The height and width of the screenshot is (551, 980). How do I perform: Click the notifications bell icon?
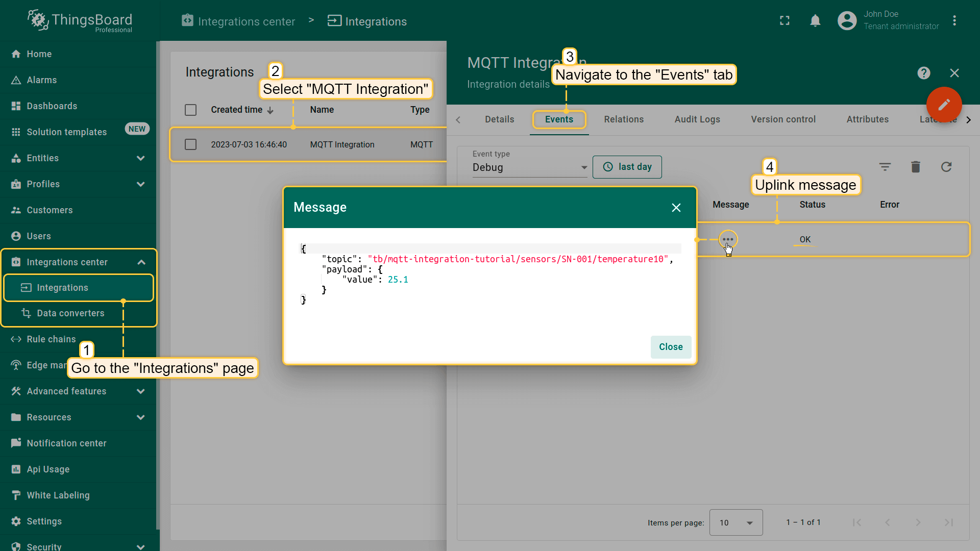(815, 21)
